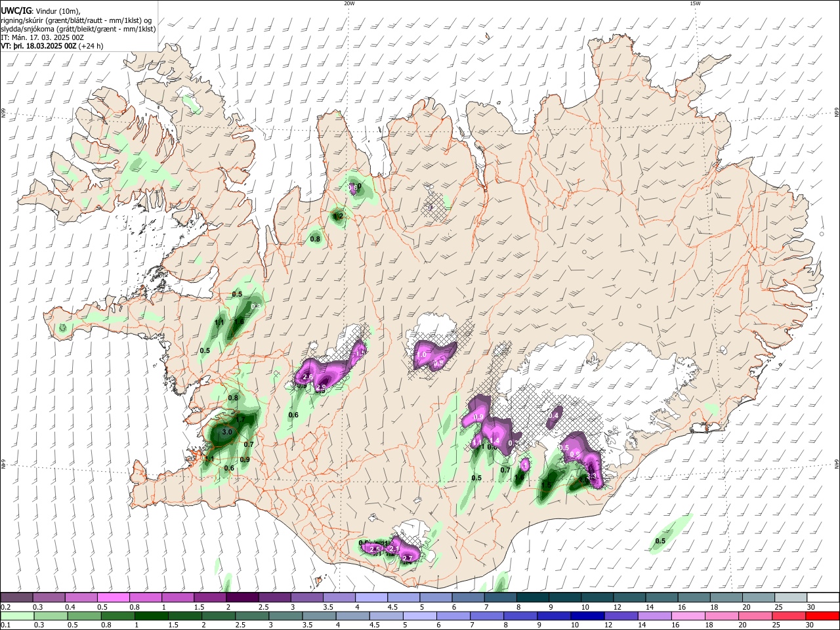The width and height of the screenshot is (840, 630).
Task: Pick darkest green rain swatch between 1 and 1.5
Action: [x=151, y=616]
